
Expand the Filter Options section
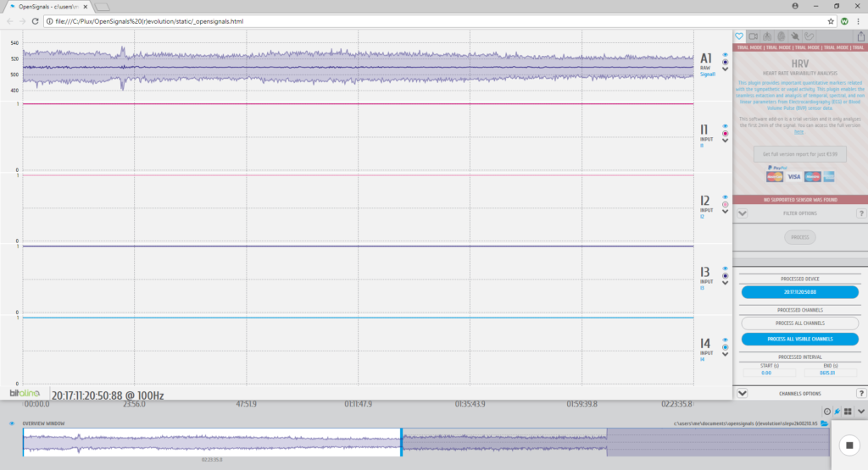(743, 213)
